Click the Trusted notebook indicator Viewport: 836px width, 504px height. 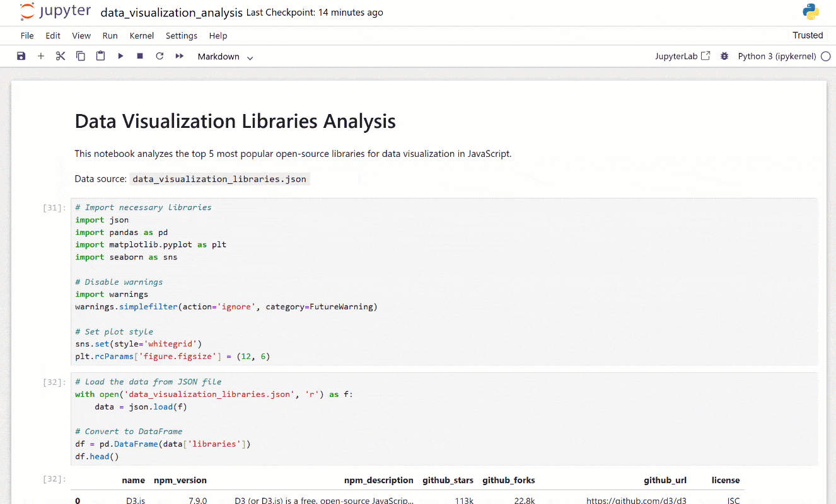point(808,35)
